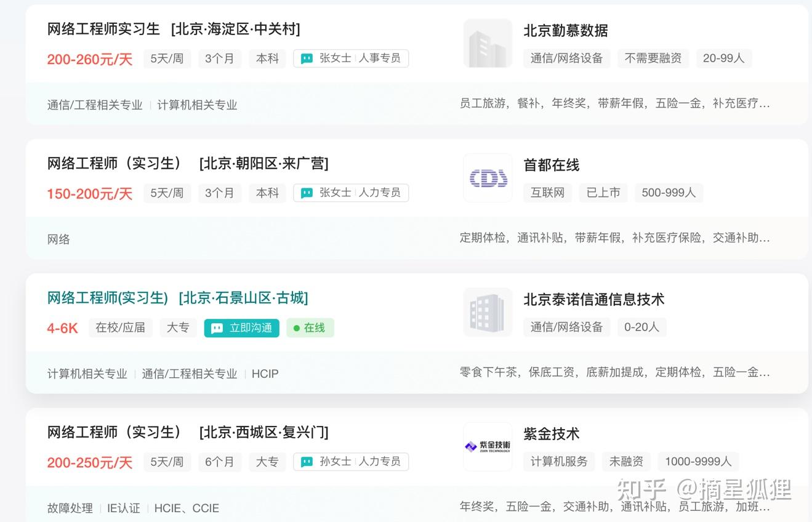The height and width of the screenshot is (522, 812).
Task: Click 孙女士 人力专员 recruiter tag
Action: coord(351,462)
